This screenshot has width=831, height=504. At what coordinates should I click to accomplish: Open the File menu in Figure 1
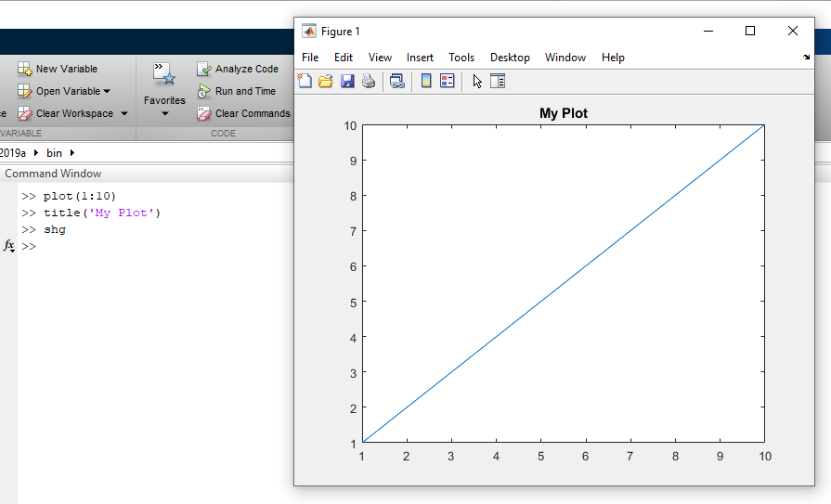click(x=310, y=58)
